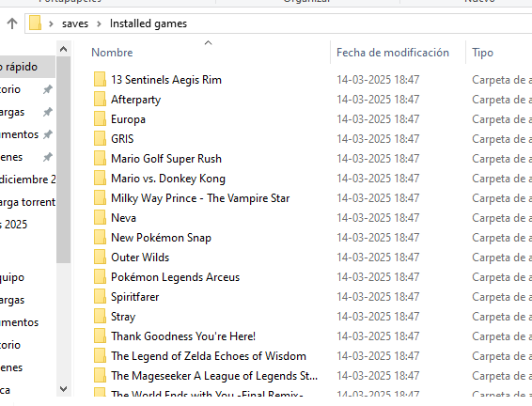
Task: Select The Legend of Zelda Echoes of Wisdom name
Action: [x=209, y=356]
